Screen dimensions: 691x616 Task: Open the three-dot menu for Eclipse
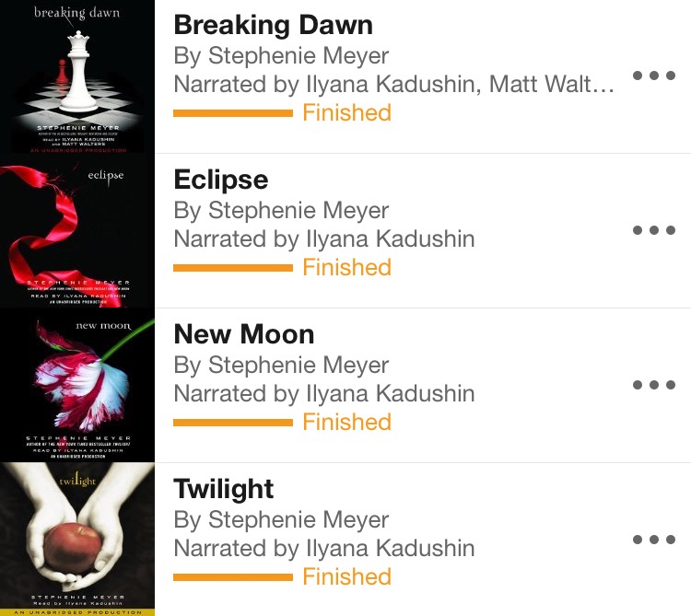[x=654, y=230]
